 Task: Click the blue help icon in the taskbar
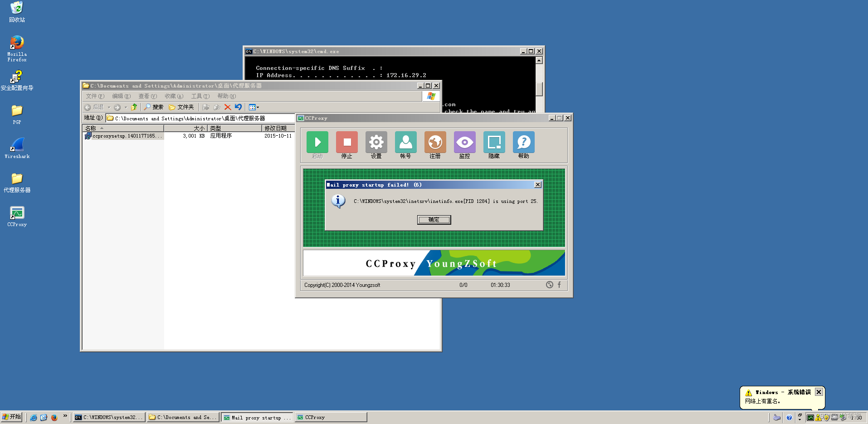point(789,418)
